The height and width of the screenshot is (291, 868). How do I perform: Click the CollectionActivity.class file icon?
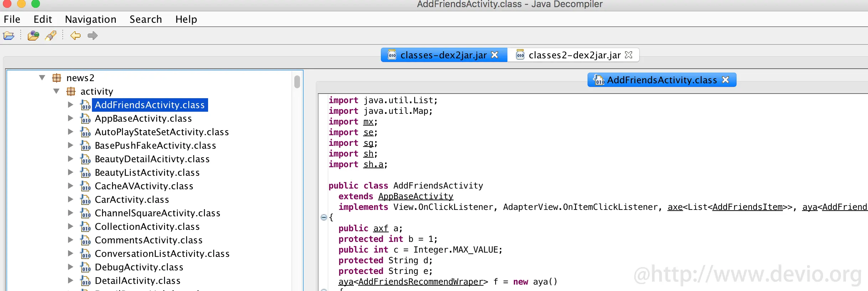coord(86,227)
